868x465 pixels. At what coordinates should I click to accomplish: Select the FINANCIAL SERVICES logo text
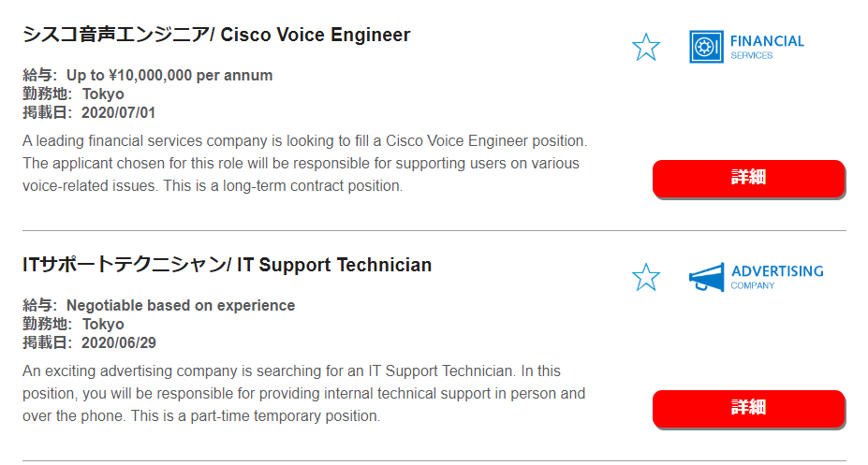pos(767,47)
